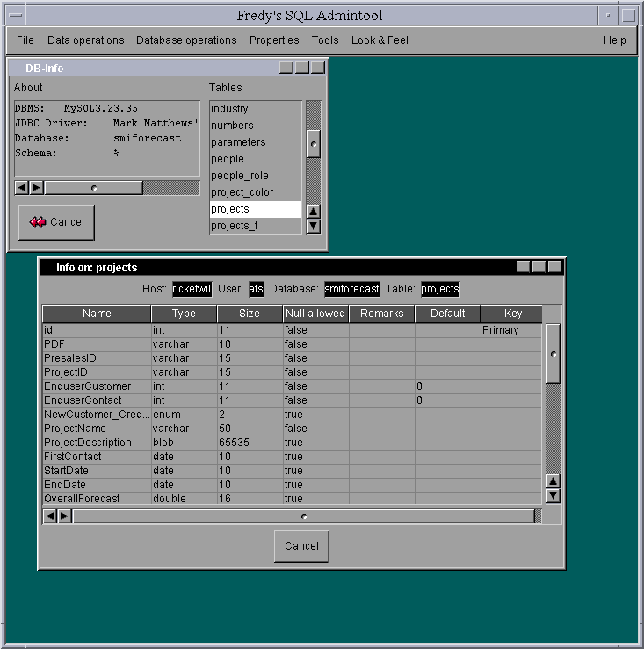
Task: Click Cancel button in DB-Info window
Action: coord(57,222)
